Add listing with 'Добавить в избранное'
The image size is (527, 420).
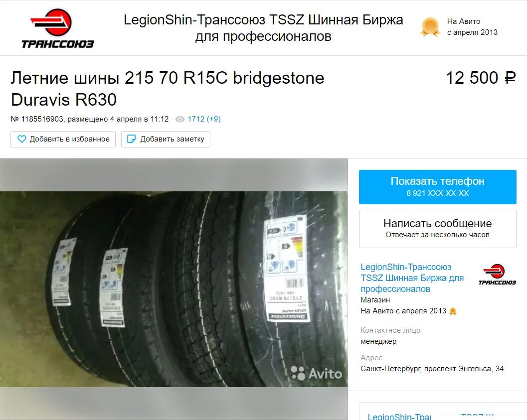63,139
